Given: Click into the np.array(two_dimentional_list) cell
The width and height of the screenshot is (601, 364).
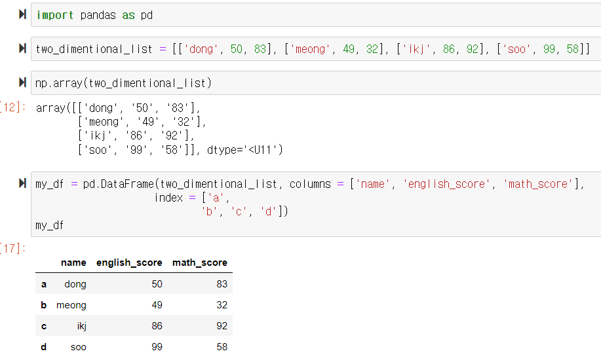Looking at the screenshot, I should click(316, 83).
